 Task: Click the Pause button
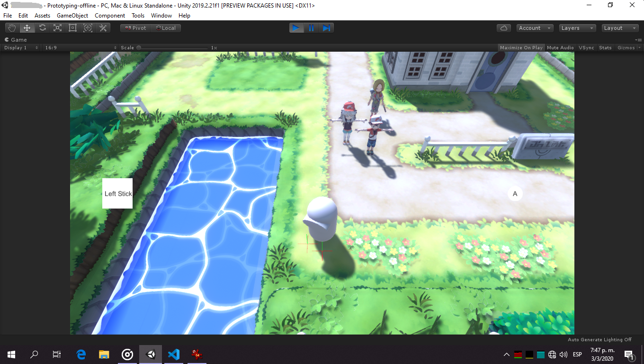pos(312,28)
